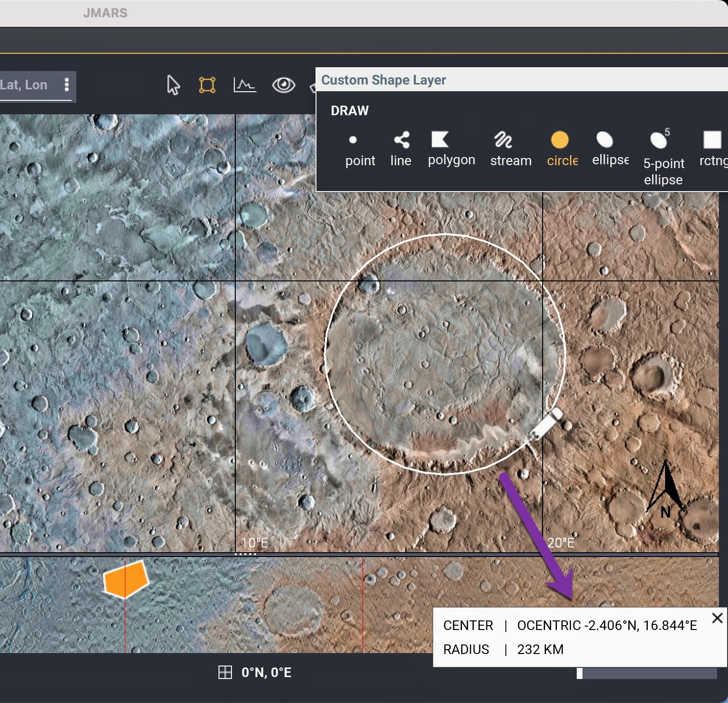Screen dimensions: 728x703
Task: Select the rectangle drawing tool
Action: [713, 149]
